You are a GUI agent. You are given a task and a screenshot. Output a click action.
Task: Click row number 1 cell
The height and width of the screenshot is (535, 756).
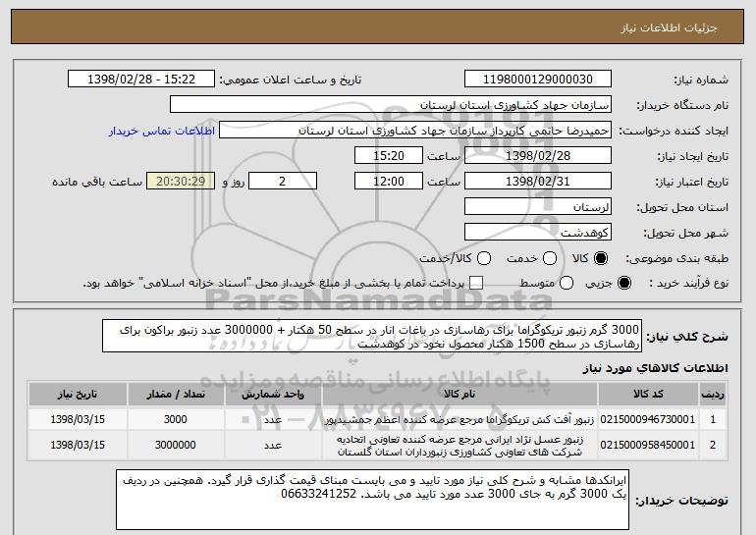pyautogui.click(x=713, y=419)
